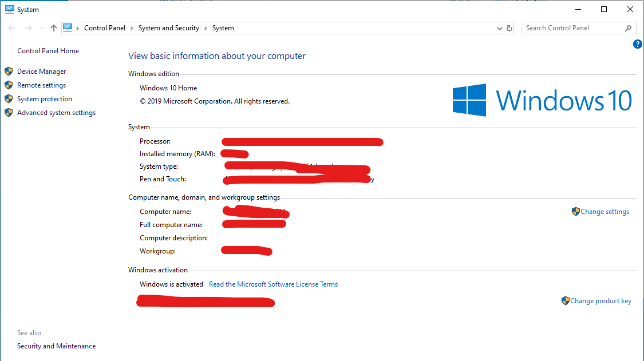The height and width of the screenshot is (361, 644).
Task: Go back with the back arrow
Action: [x=11, y=28]
